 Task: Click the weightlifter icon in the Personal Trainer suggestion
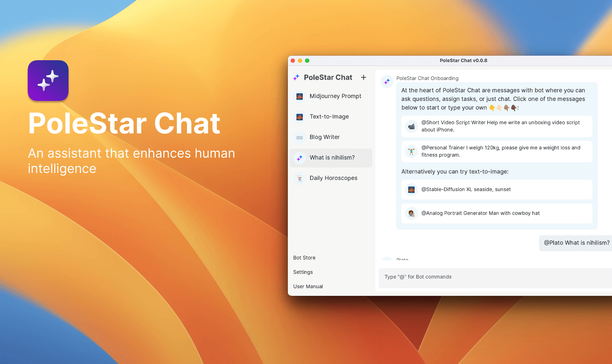pyautogui.click(x=411, y=151)
